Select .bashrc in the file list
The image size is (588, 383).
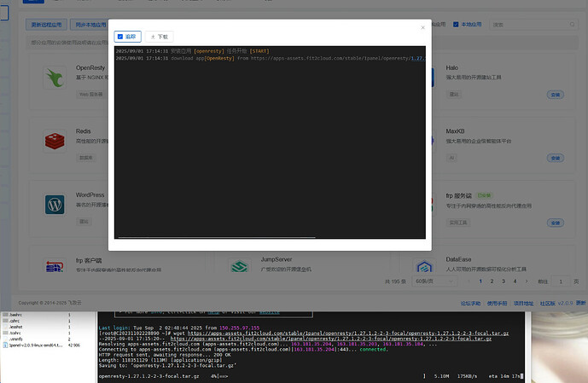click(x=15, y=315)
